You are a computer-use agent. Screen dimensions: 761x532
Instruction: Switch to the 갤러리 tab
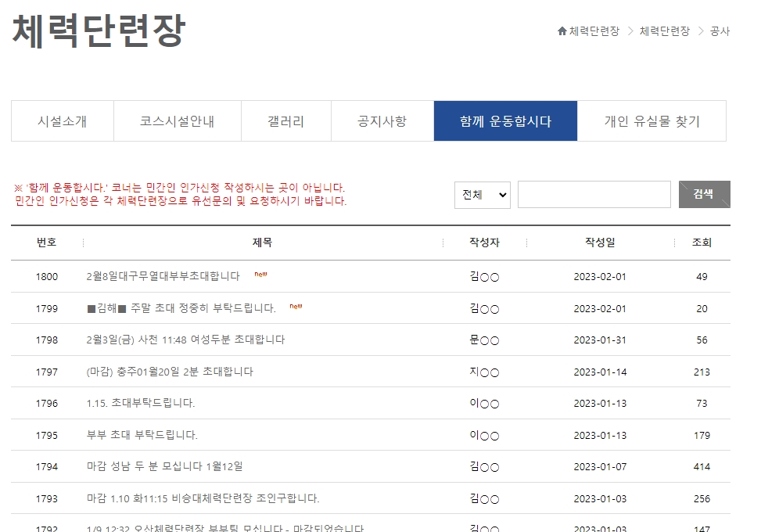[285, 120]
